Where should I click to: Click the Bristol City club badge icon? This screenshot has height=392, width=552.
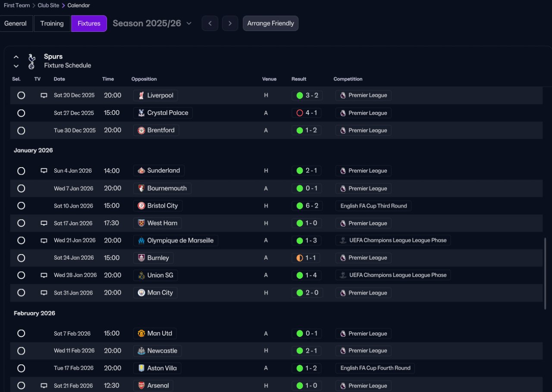(141, 206)
